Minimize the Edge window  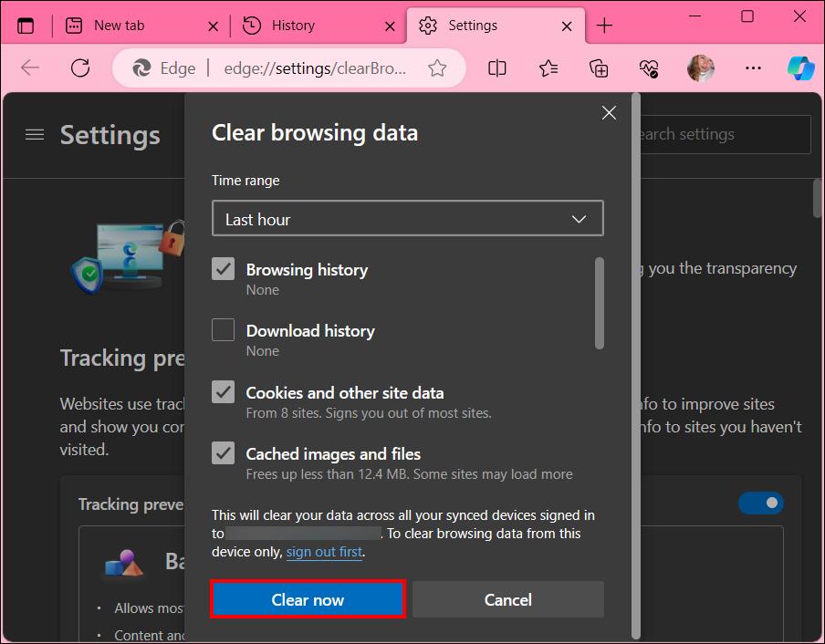(x=695, y=16)
